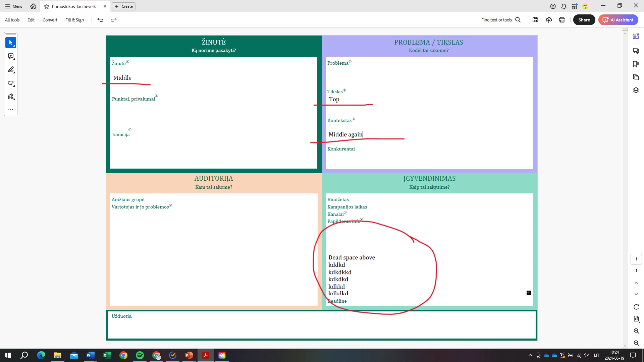Choose the add comment tool

point(11,56)
